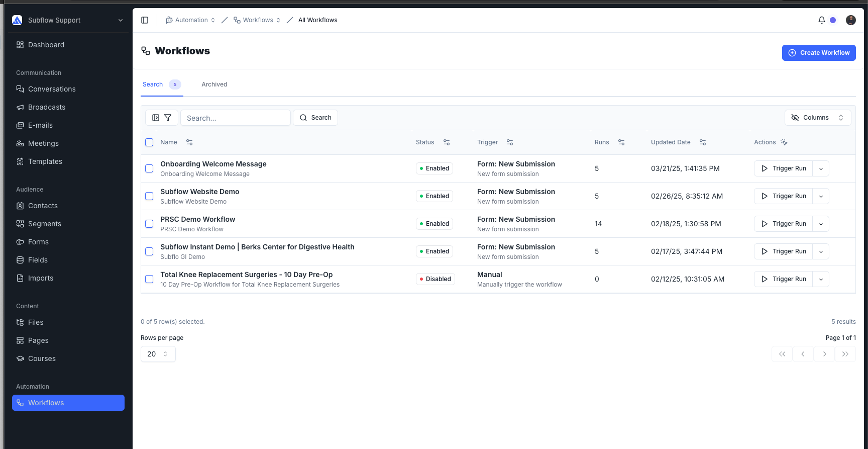Click the Create Workflow button

click(x=819, y=53)
